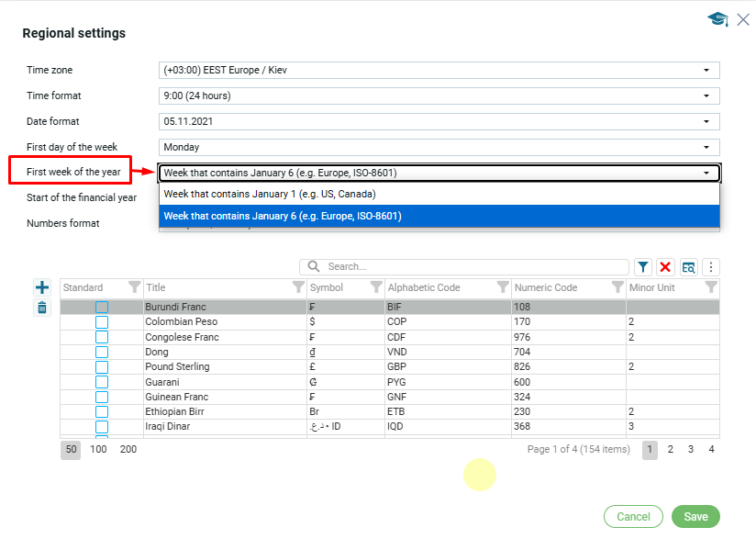Click the graduation cap help icon
Screen dimensions: 756x550
click(x=717, y=19)
